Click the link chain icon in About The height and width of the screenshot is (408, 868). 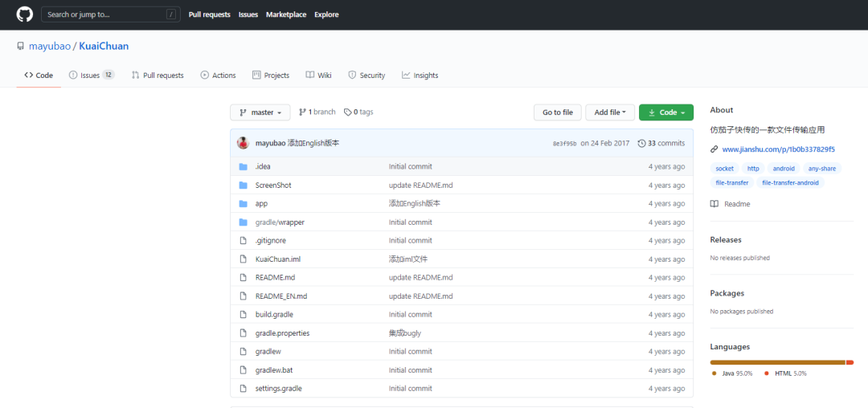click(714, 149)
